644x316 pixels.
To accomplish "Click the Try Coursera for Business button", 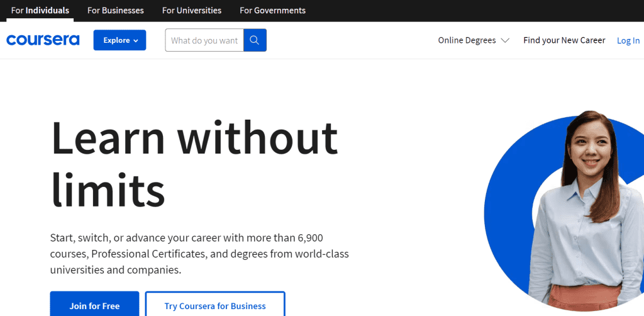I will (x=215, y=306).
